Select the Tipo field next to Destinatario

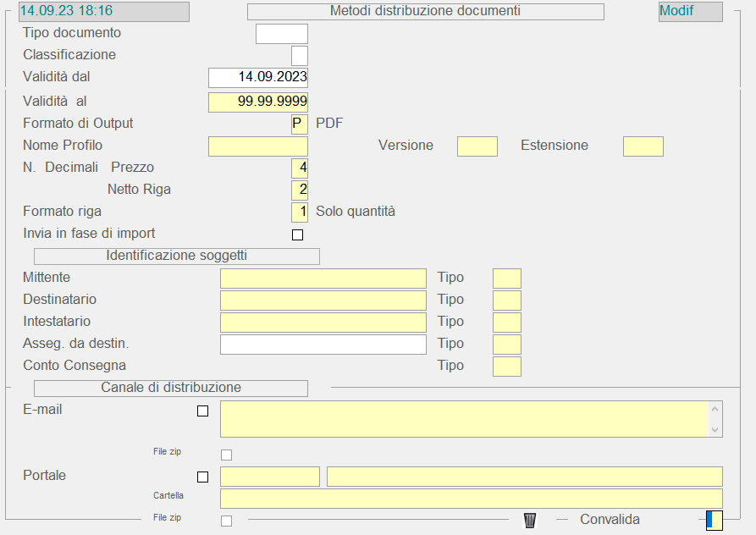click(506, 301)
